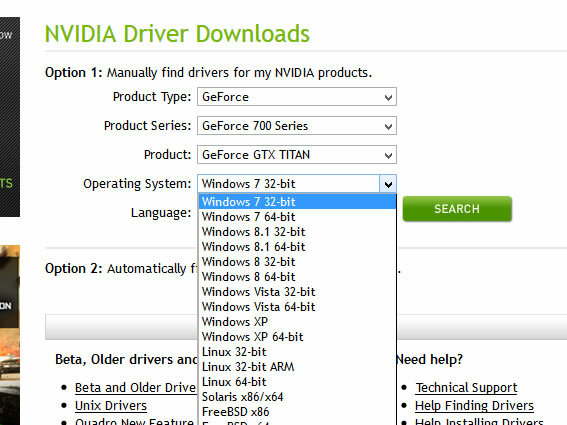Screen dimensions: 567x425
Task: Open Help Finding Drivers link
Action: pyautogui.click(x=474, y=405)
